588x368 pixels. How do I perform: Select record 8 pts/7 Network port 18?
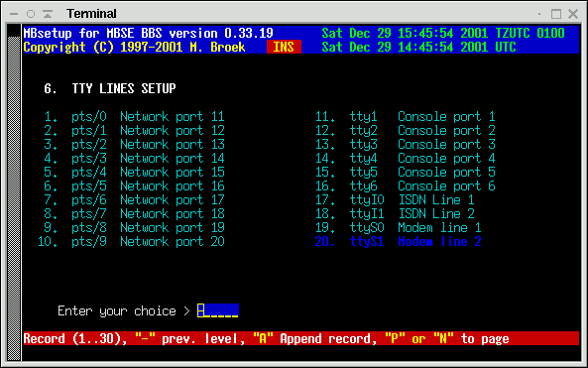point(135,214)
